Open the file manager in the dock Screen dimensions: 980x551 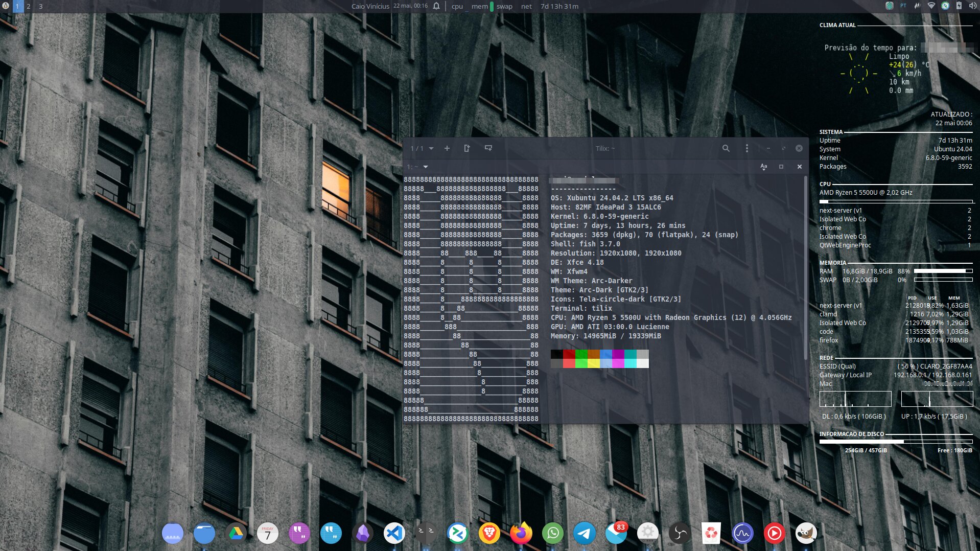tap(204, 534)
